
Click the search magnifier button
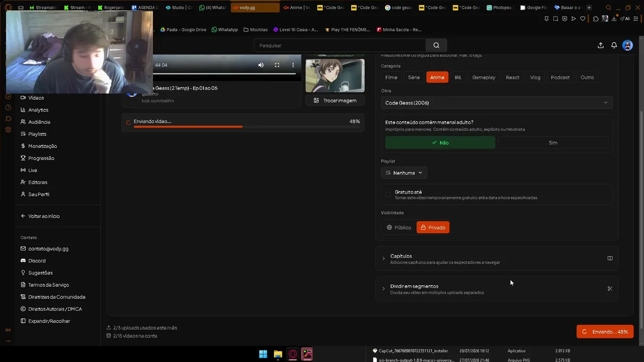pyautogui.click(x=436, y=45)
